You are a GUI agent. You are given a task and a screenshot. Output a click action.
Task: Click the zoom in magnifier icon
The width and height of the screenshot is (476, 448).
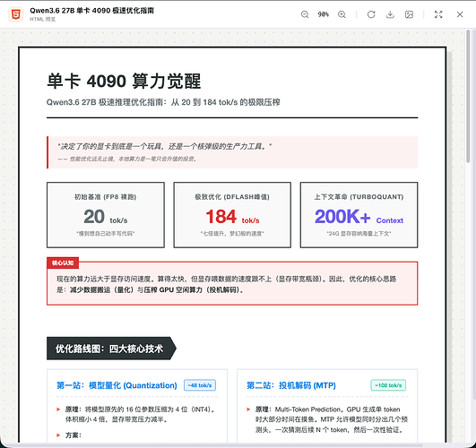(x=342, y=14)
